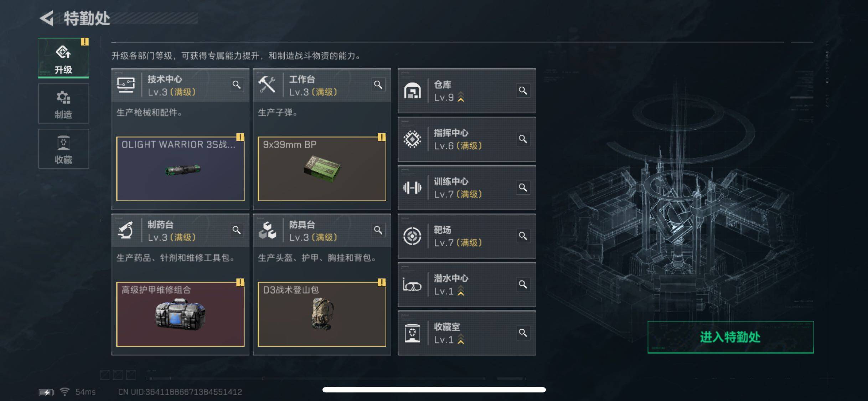Open the 9x39mm BP ammo card
Viewport: 868px width, 401px height.
pyautogui.click(x=322, y=169)
